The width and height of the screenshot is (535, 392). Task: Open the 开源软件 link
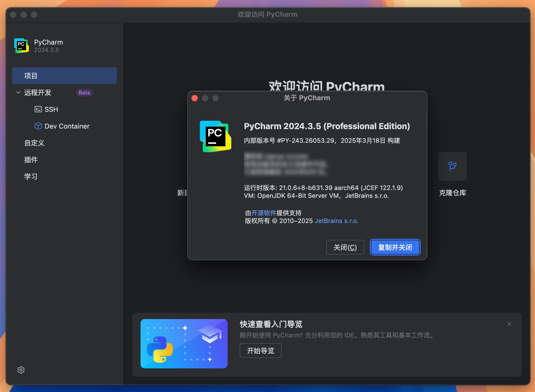point(264,213)
